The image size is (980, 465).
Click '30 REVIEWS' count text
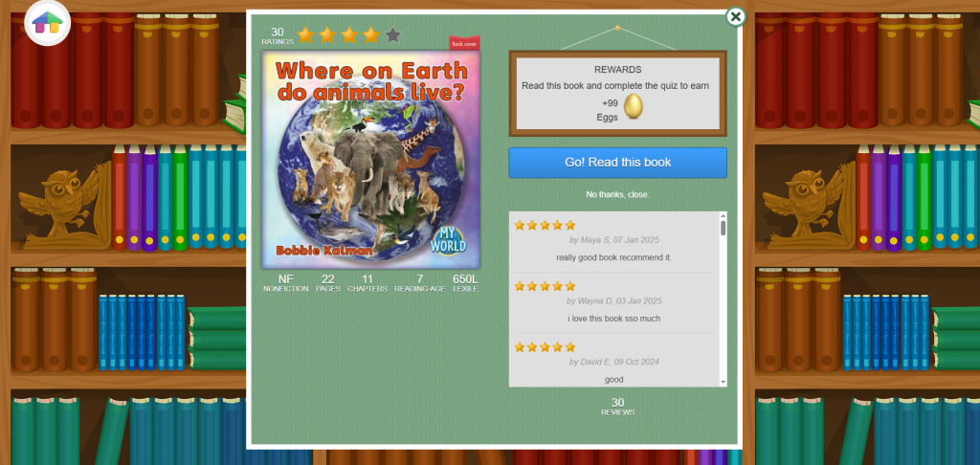(x=617, y=407)
